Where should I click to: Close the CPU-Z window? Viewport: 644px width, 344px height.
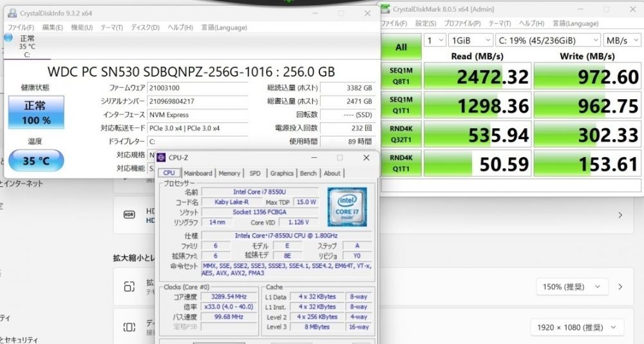pyautogui.click(x=366, y=157)
